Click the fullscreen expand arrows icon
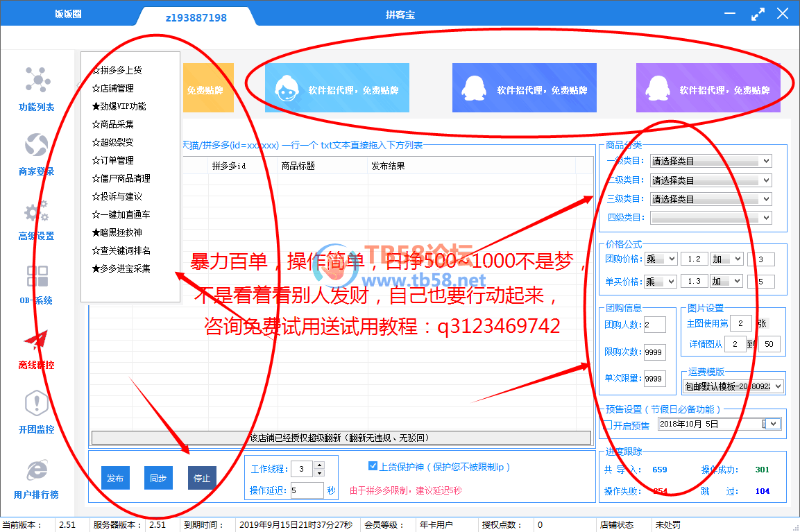The width and height of the screenshot is (800, 532). tap(758, 14)
